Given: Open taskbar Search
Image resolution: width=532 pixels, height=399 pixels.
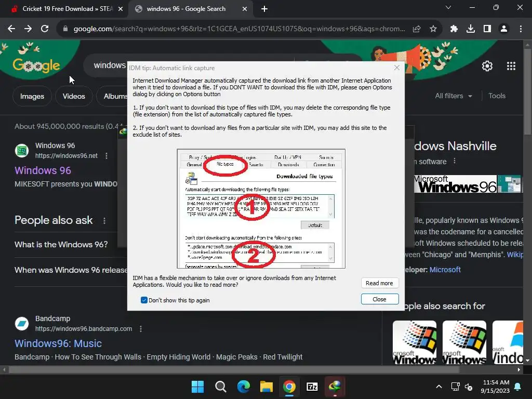Looking at the screenshot, I should click(x=220, y=387).
